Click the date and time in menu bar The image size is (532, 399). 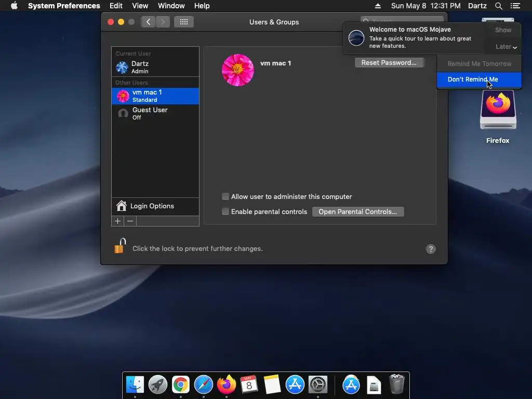425,6
